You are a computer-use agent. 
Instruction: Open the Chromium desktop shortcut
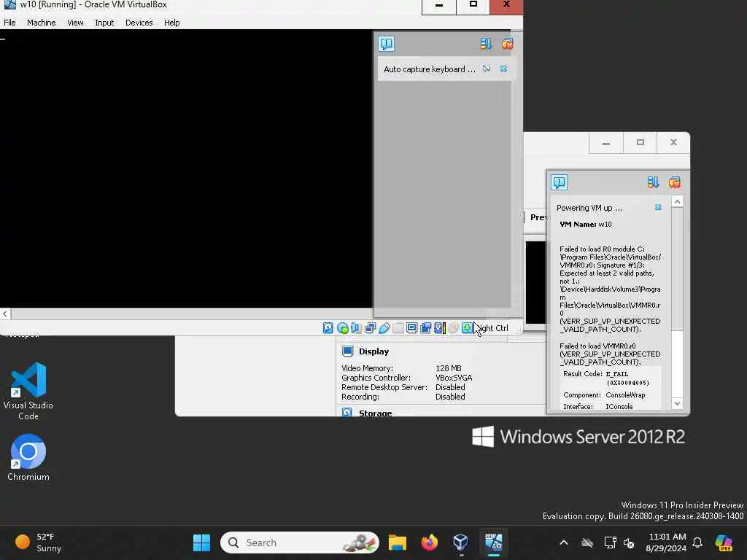28,458
